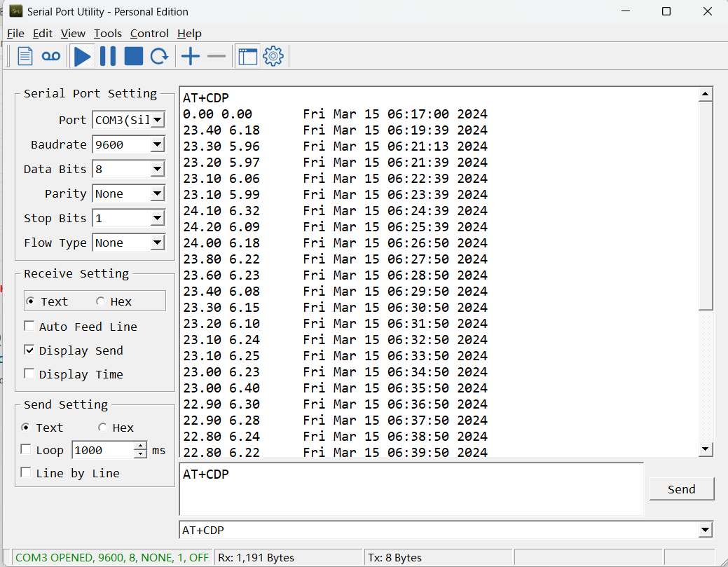Click into the AT+CDP send text area

pos(411,489)
